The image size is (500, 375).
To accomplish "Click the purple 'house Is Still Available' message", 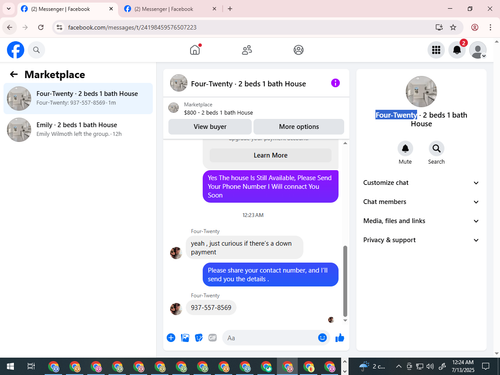I will point(270,186).
